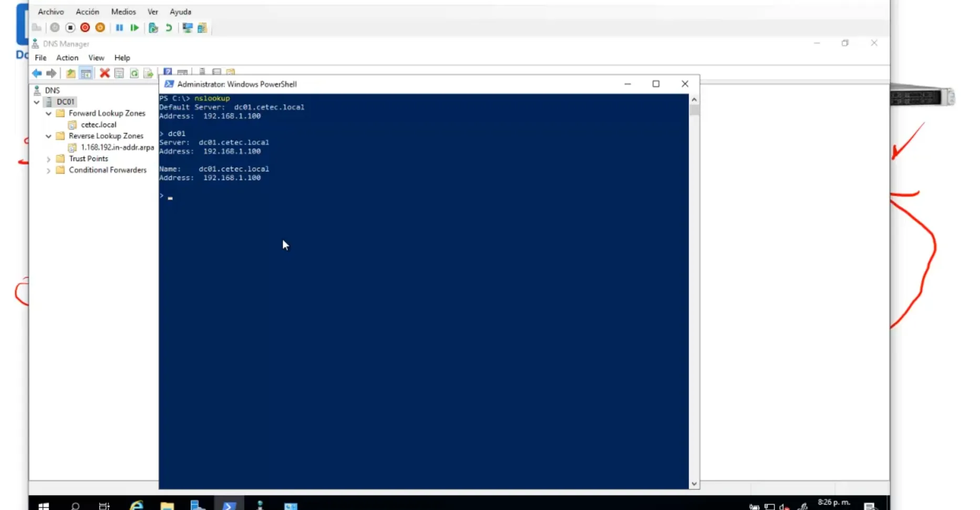Expand the Trust Points folder
The width and height of the screenshot is (980, 510).
tap(48, 159)
